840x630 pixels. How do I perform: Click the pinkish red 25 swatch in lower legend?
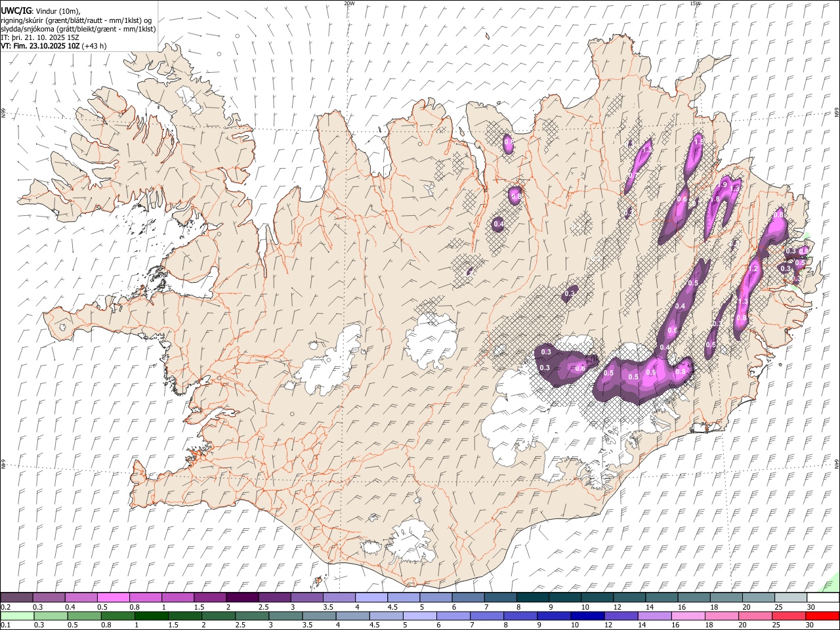[x=787, y=616]
